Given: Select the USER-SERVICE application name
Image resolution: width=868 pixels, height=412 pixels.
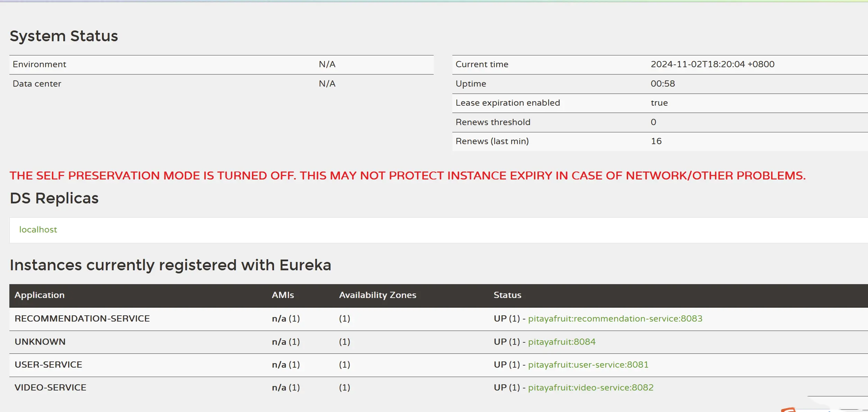Looking at the screenshot, I should click(48, 365).
